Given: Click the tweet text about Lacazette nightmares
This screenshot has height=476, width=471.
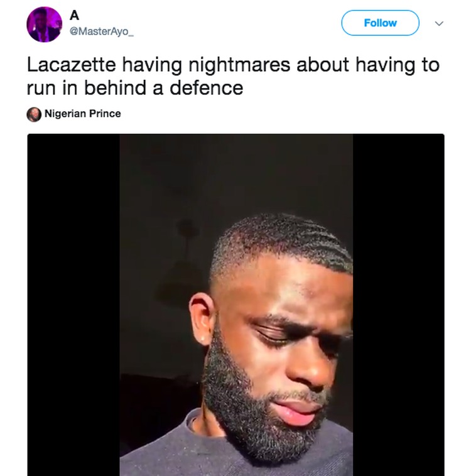Looking at the screenshot, I should 233,76.
